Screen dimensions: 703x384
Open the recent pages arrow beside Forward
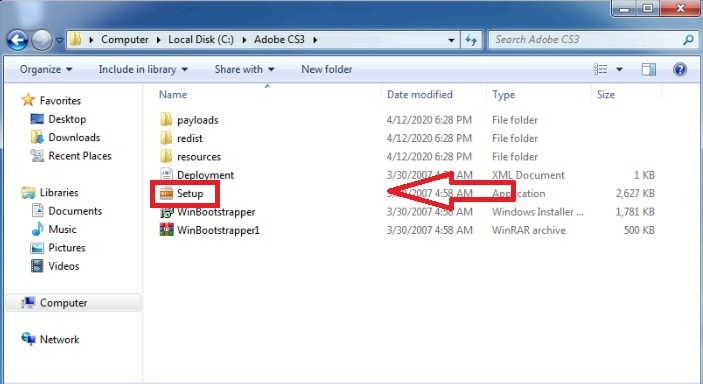pyautogui.click(x=59, y=40)
